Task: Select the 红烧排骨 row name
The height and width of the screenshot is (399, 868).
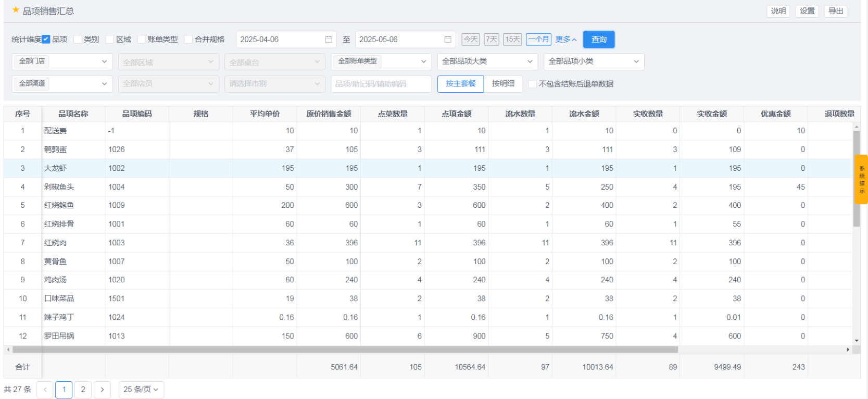Action: click(x=59, y=224)
